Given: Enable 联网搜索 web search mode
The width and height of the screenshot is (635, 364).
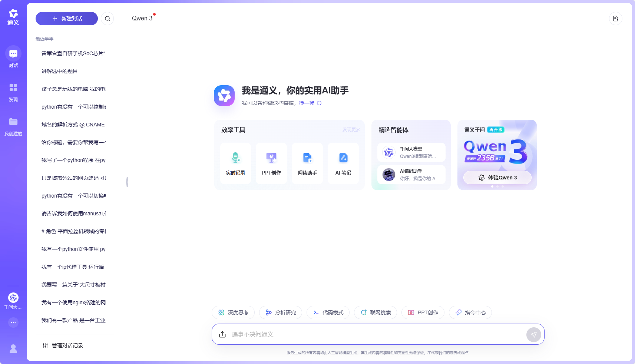Looking at the screenshot, I should click(376, 312).
